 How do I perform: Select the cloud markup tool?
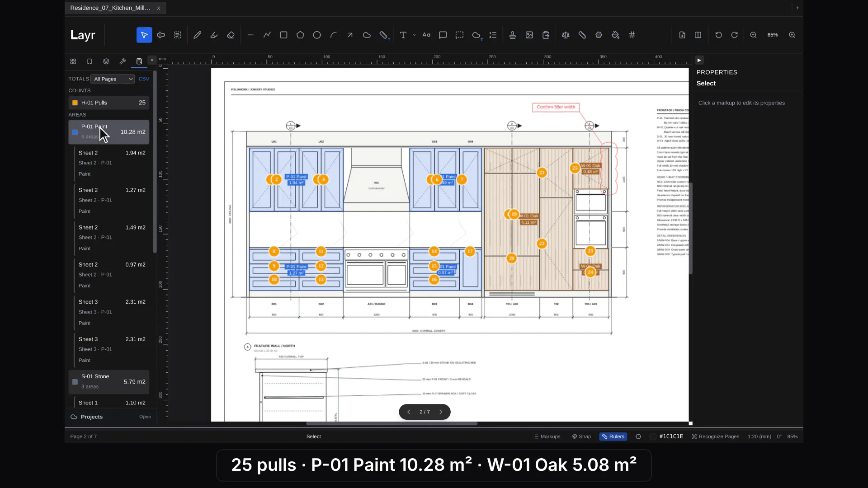(x=367, y=35)
